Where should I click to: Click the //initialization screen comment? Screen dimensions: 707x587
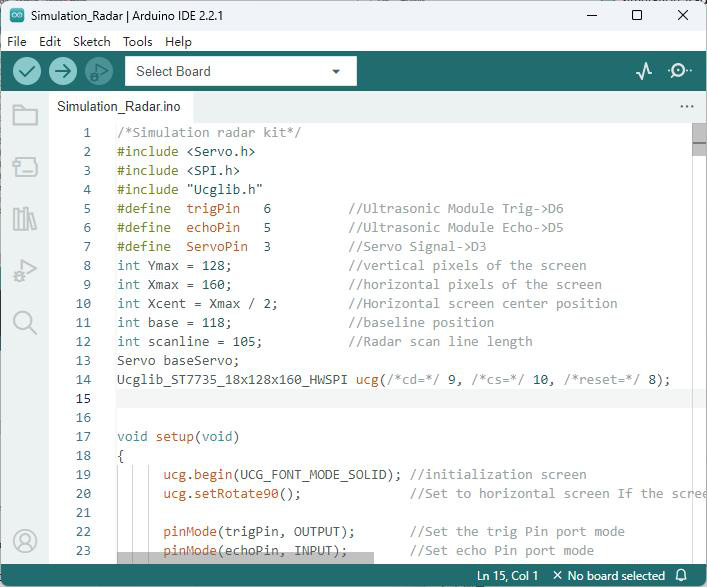click(x=498, y=475)
